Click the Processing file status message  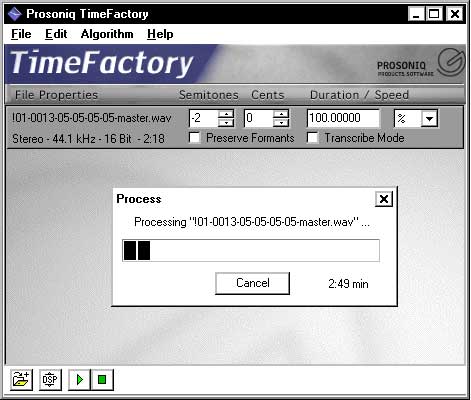tap(252, 222)
